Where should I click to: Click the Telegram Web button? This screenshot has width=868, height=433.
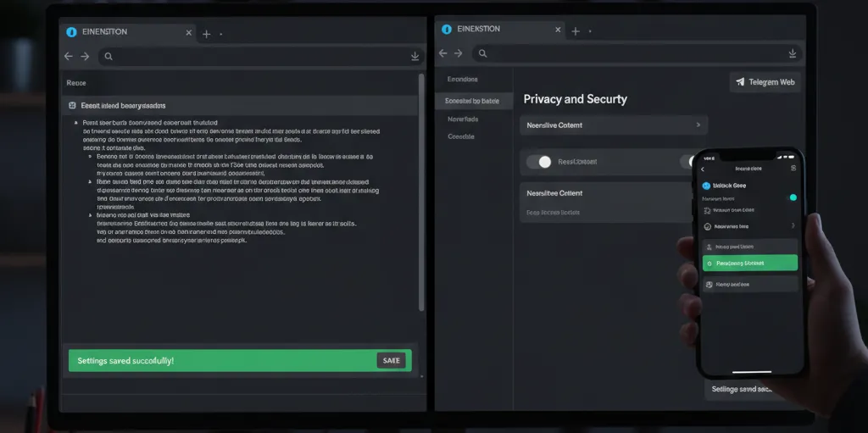765,82
